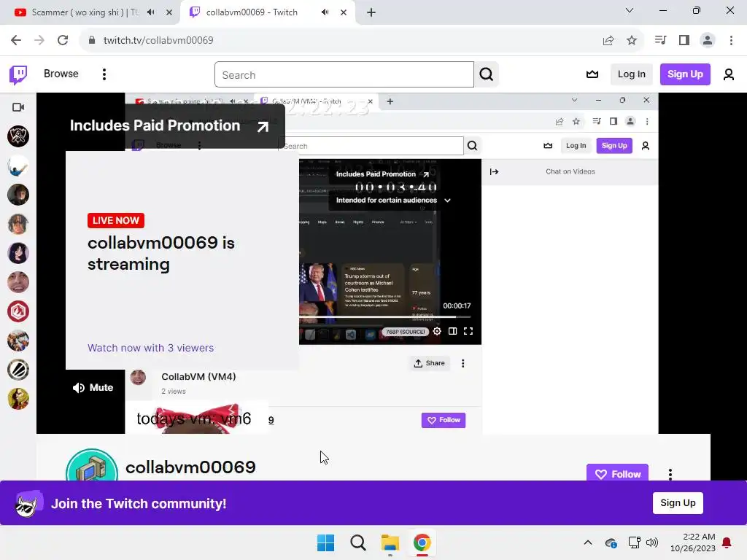Click the Sign Up button in Twitch header
Screen dimensions: 747x560
(684, 74)
